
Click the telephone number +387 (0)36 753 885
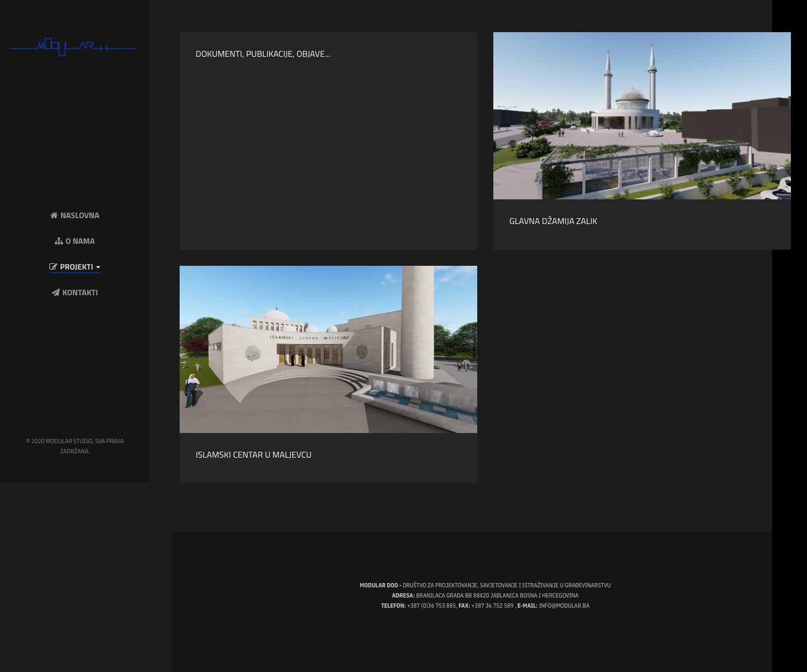pos(432,606)
